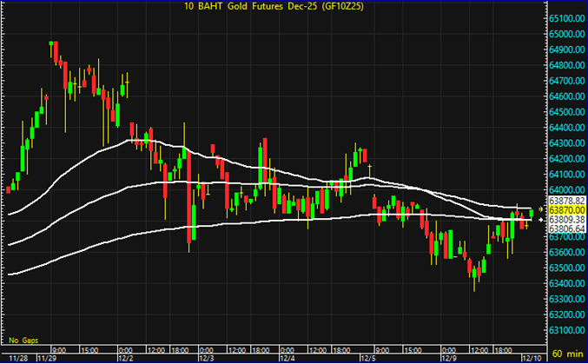The image size is (588, 364).
Task: Select the 12/5 date on time axis
Action: tap(368, 357)
